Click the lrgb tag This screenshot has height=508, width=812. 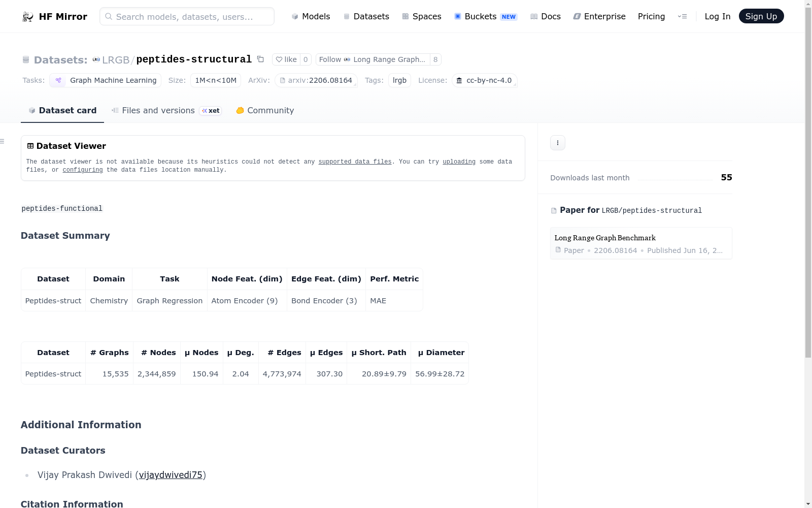pos(399,80)
